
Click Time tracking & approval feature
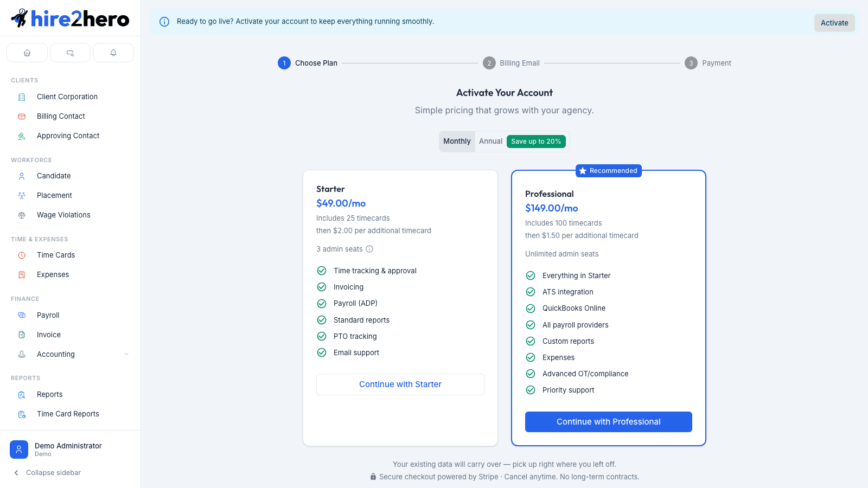tap(375, 271)
